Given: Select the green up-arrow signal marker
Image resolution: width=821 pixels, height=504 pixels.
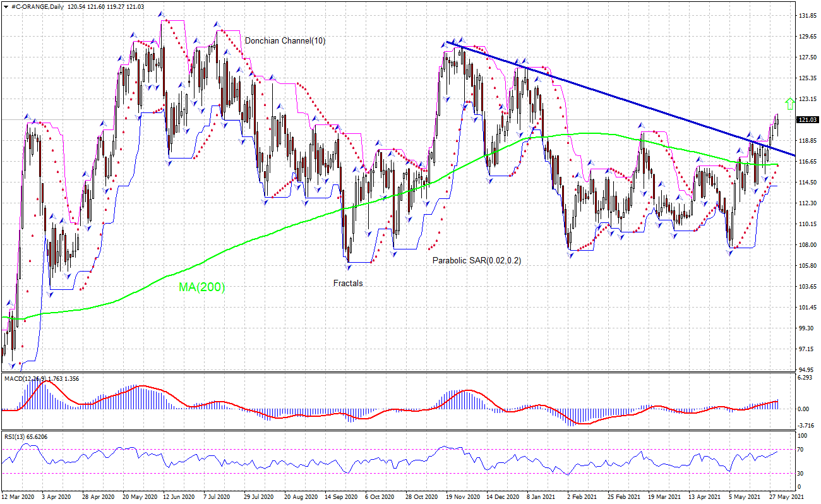Looking at the screenshot, I should click(x=790, y=102).
